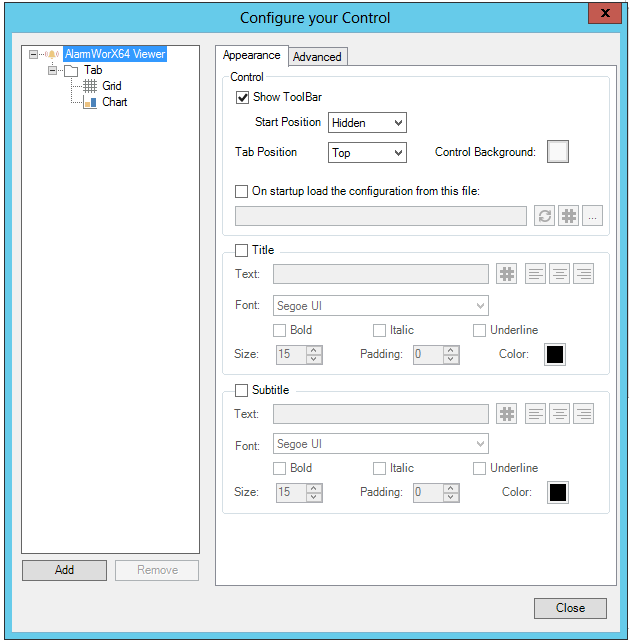Select the Grid item in the tree
This screenshot has height=642, width=629.
tap(111, 86)
